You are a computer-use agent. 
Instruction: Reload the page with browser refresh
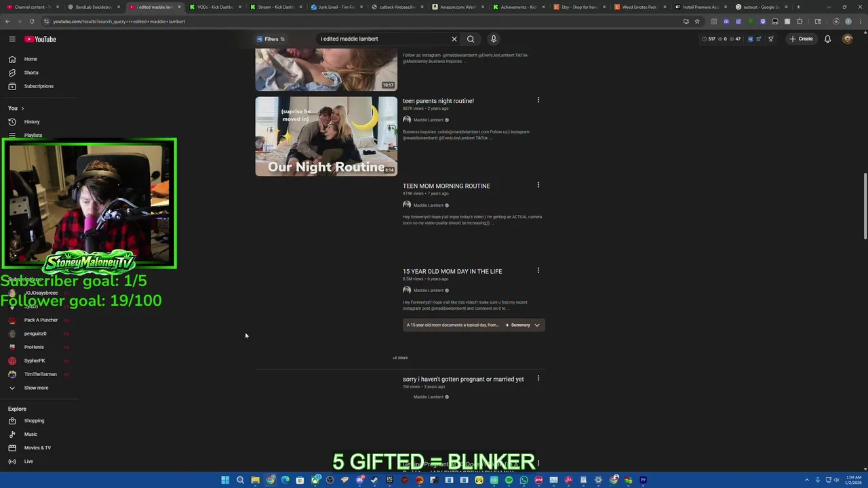click(31, 21)
